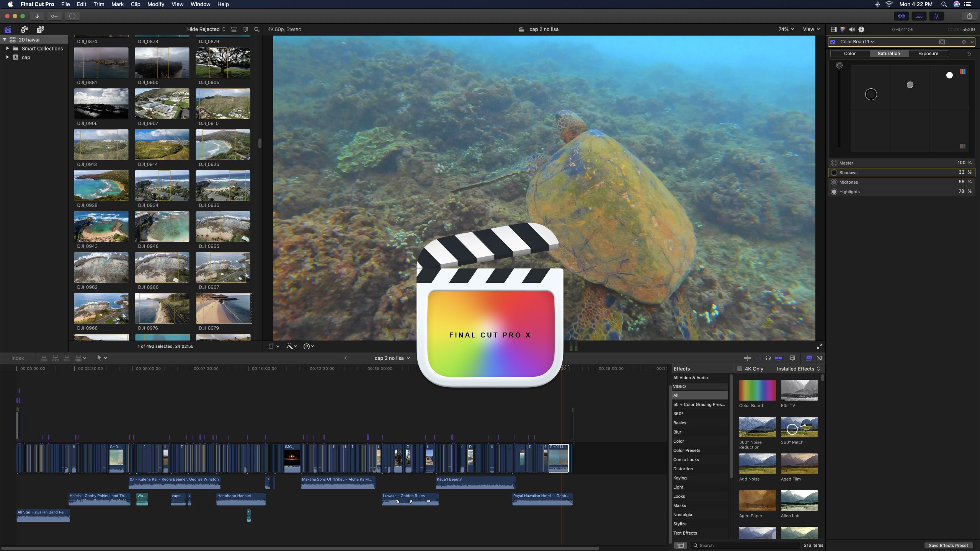Collapse the 20 hawaii library
This screenshot has height=551, width=980.
click(x=5, y=39)
